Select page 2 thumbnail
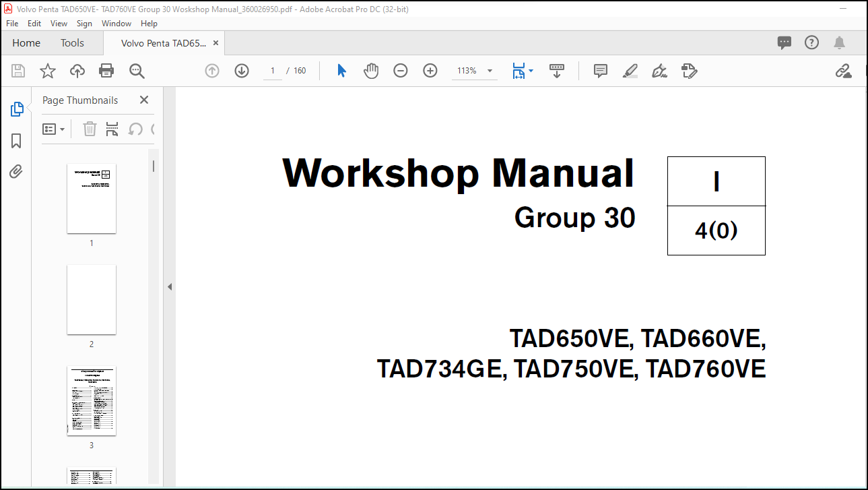 92,300
